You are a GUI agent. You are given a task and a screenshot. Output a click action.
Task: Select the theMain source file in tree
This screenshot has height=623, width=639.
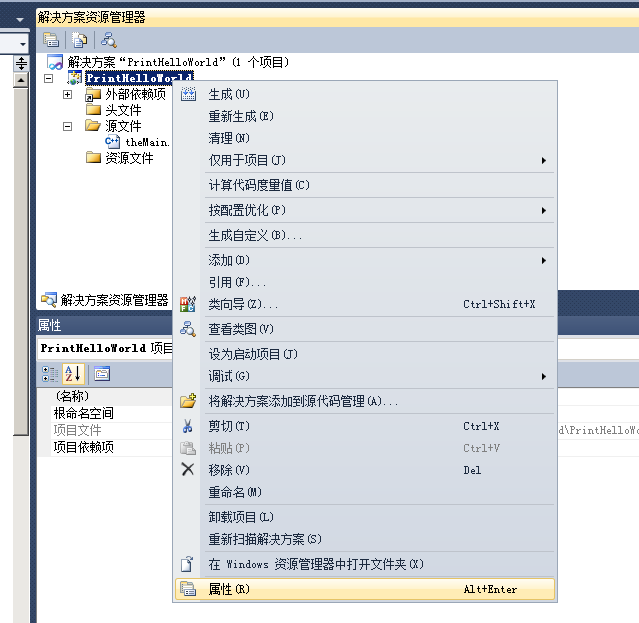(147, 142)
